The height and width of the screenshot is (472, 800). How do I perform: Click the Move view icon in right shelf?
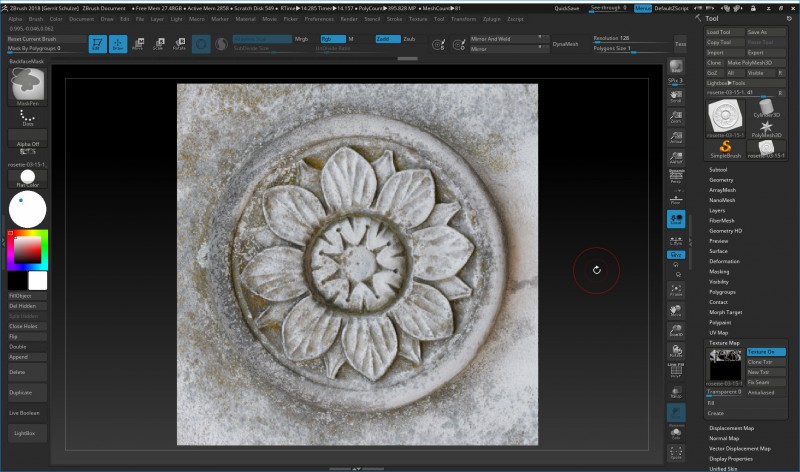[x=676, y=311]
